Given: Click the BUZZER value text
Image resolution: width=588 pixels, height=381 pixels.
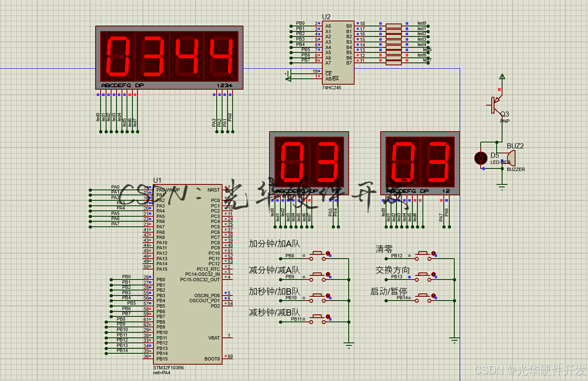Looking at the screenshot, I should [x=516, y=169].
